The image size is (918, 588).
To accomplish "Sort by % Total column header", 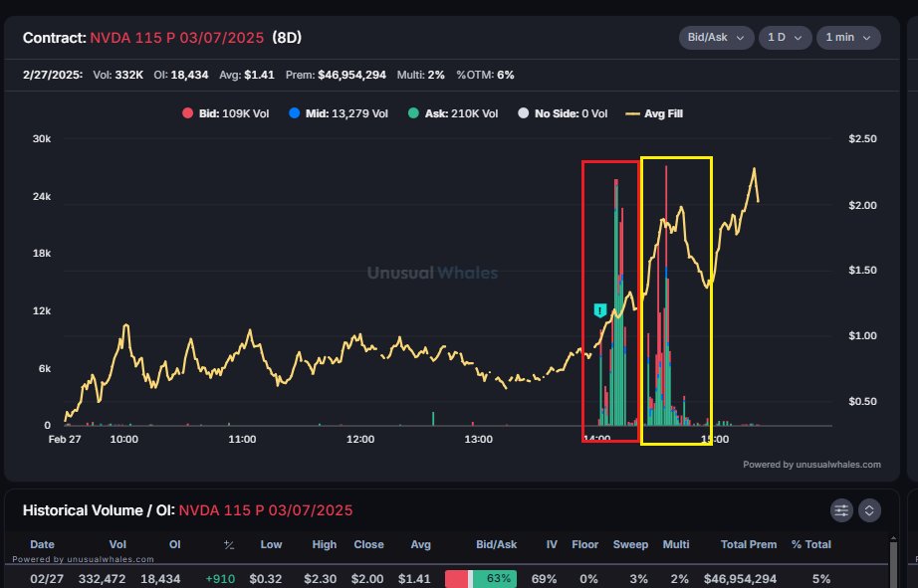I will coord(810,544).
